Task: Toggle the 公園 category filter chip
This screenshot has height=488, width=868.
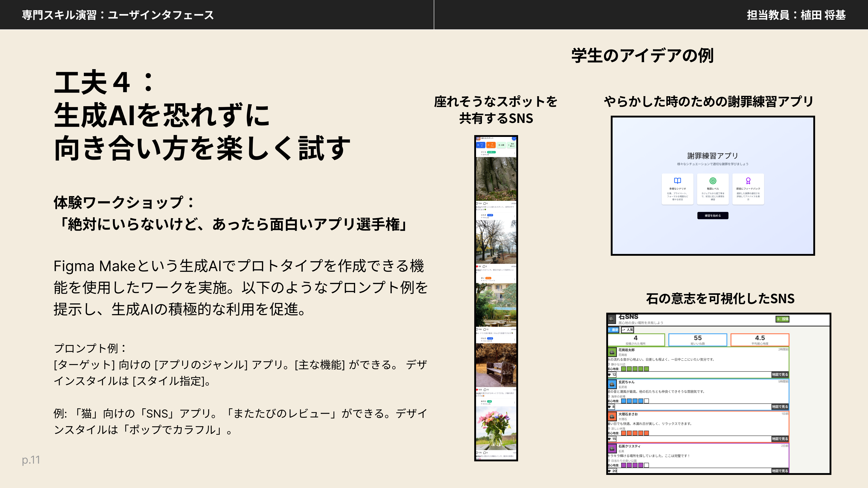Action: tap(501, 145)
